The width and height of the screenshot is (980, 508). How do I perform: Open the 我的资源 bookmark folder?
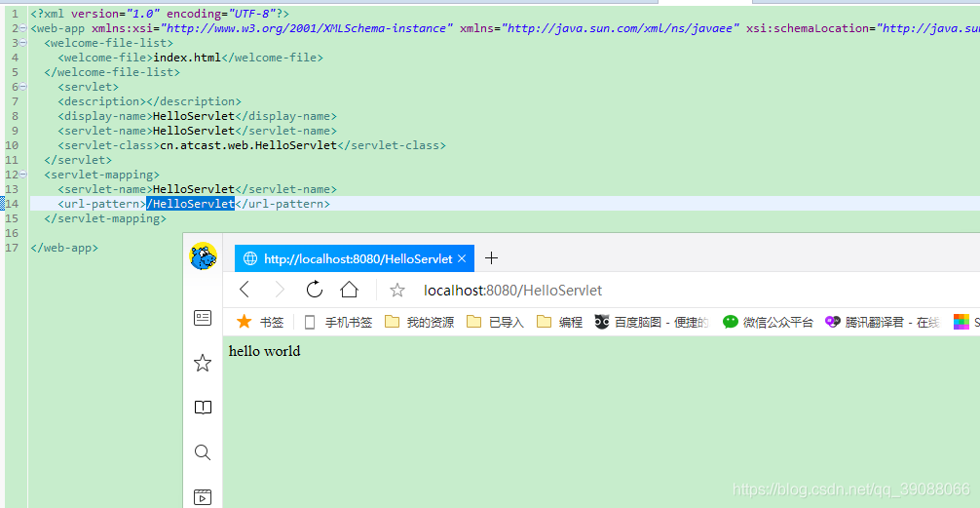(420, 322)
